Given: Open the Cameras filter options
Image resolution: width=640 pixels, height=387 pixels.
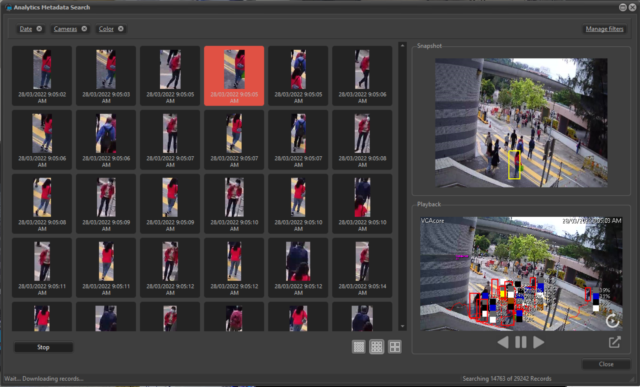Looking at the screenshot, I should point(65,29).
